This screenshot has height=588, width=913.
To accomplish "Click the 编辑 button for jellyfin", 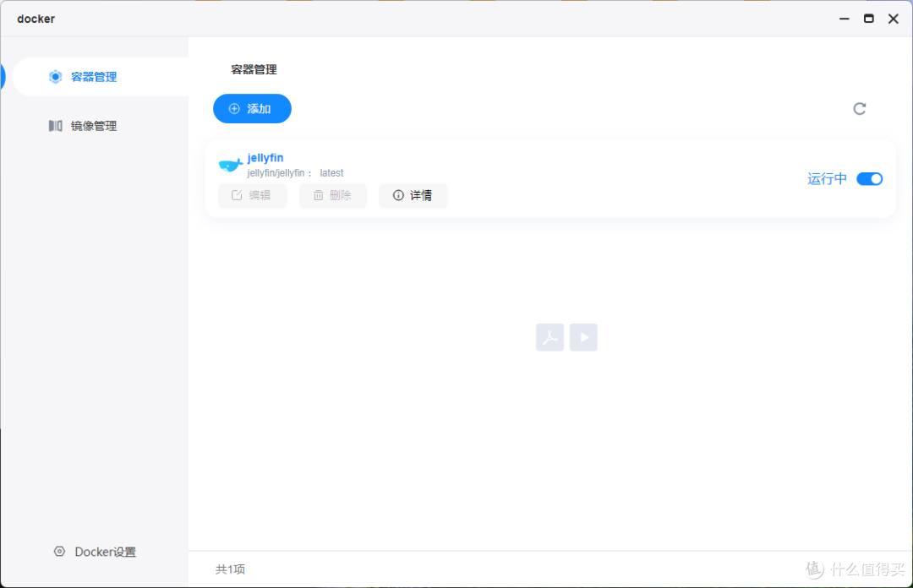I will coord(253,196).
